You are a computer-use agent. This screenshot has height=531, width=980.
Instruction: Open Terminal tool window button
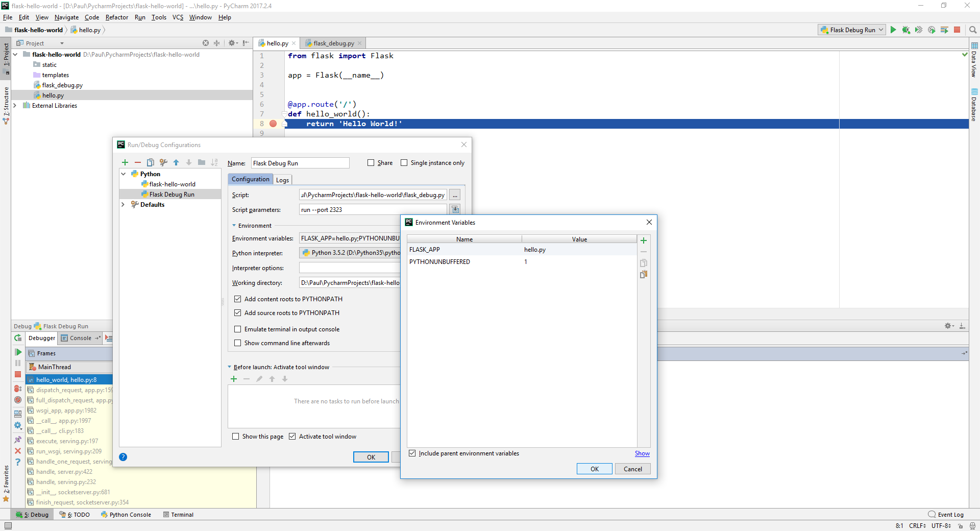(178, 515)
